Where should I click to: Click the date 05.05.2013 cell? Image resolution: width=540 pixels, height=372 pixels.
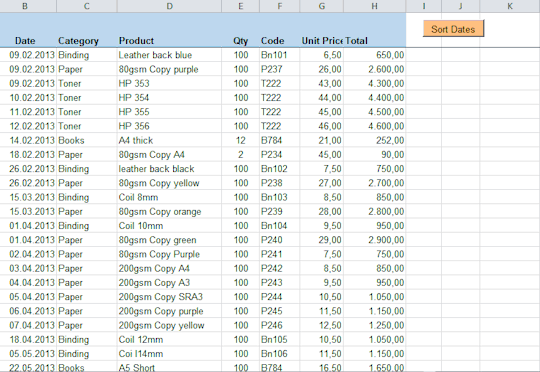tap(28, 354)
